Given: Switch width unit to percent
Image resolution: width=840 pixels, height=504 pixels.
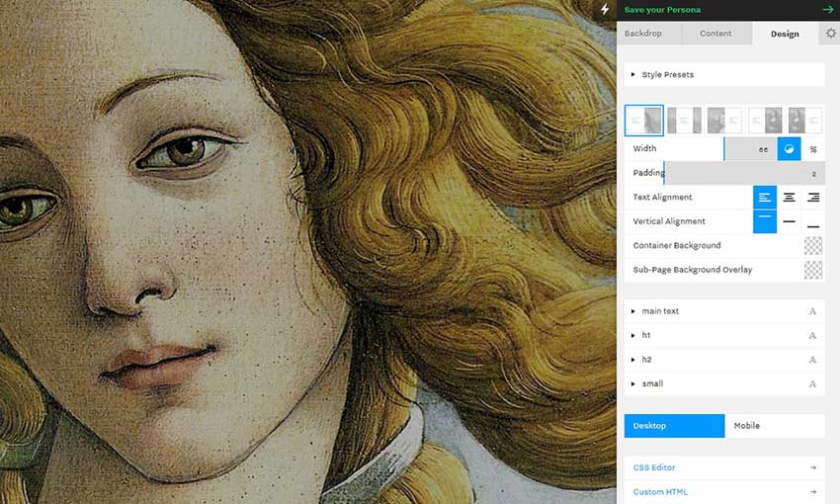Looking at the screenshot, I should pyautogui.click(x=813, y=149).
